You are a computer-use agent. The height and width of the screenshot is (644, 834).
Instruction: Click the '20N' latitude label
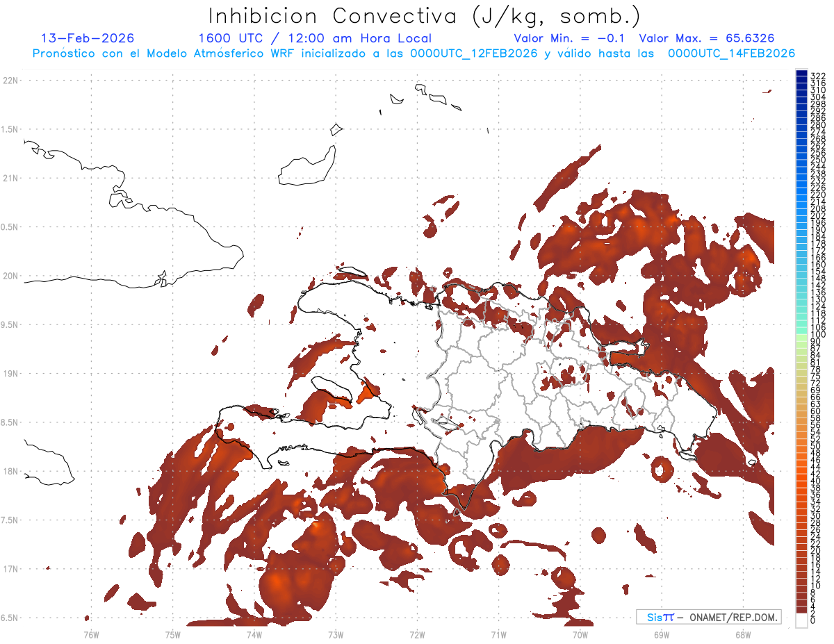click(10, 276)
